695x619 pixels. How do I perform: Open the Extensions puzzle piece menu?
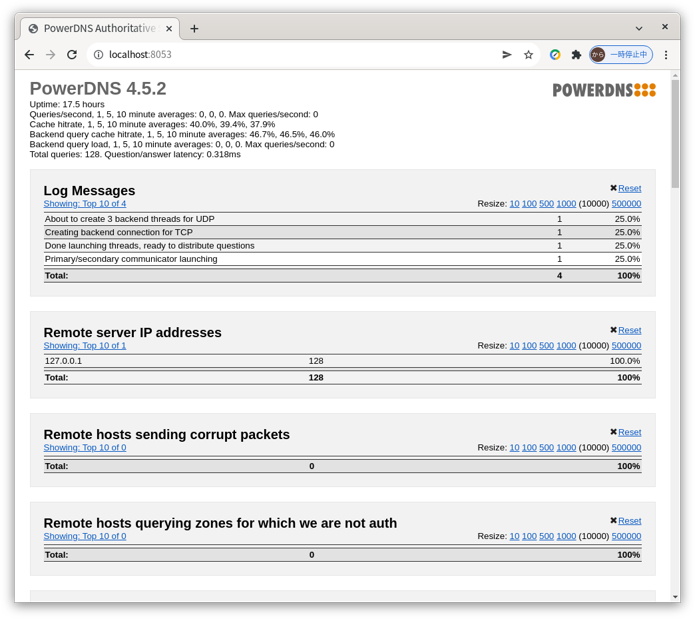pos(576,55)
